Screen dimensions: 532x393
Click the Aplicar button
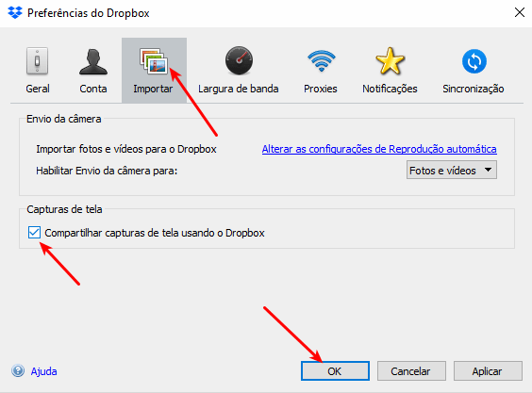click(x=488, y=371)
